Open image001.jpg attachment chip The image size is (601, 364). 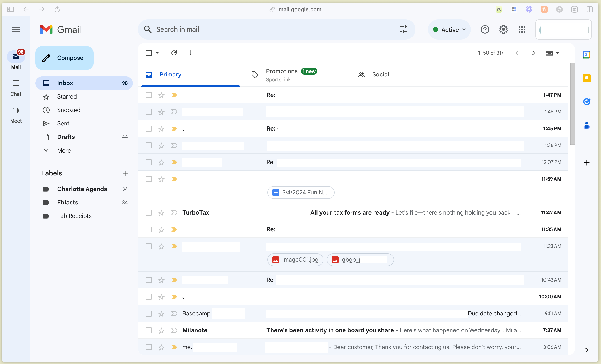[295, 260]
